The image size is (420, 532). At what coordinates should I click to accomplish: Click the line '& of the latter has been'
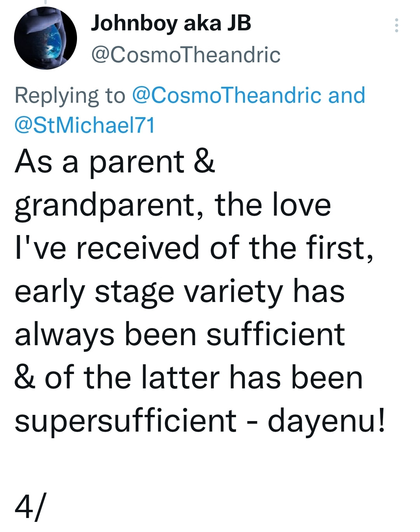189,378
